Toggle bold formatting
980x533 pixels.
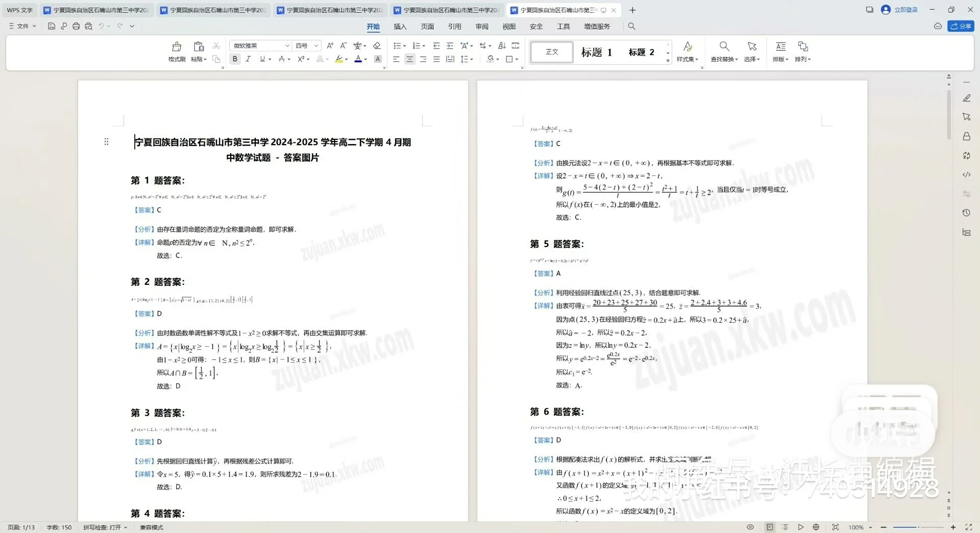pyautogui.click(x=234, y=59)
